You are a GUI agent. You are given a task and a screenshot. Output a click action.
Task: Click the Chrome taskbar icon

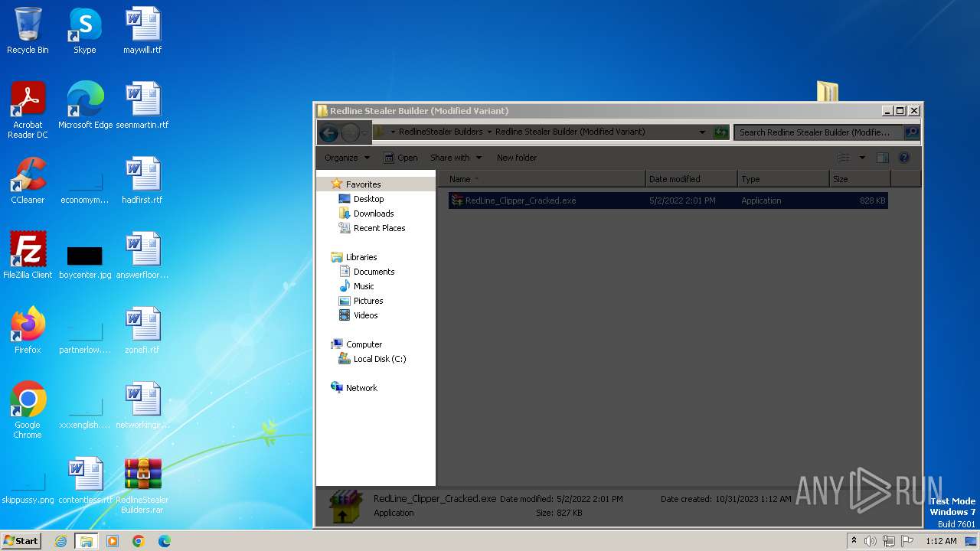139,541
